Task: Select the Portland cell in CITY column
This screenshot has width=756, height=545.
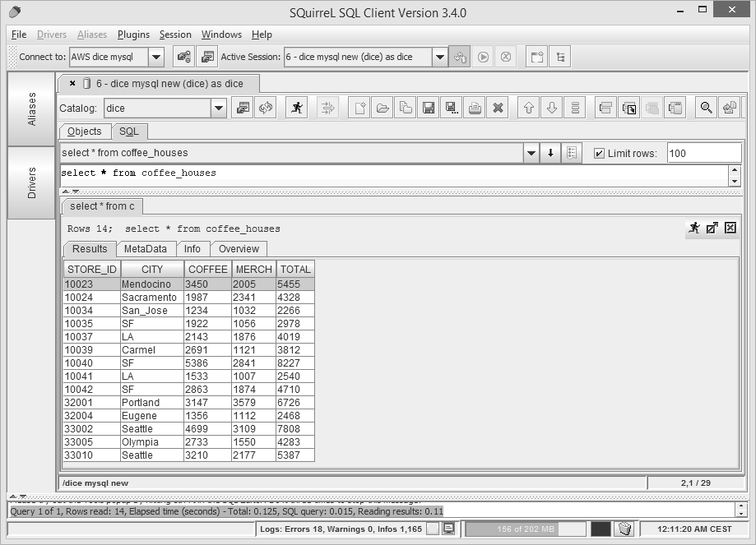Action: pyautogui.click(x=152, y=402)
